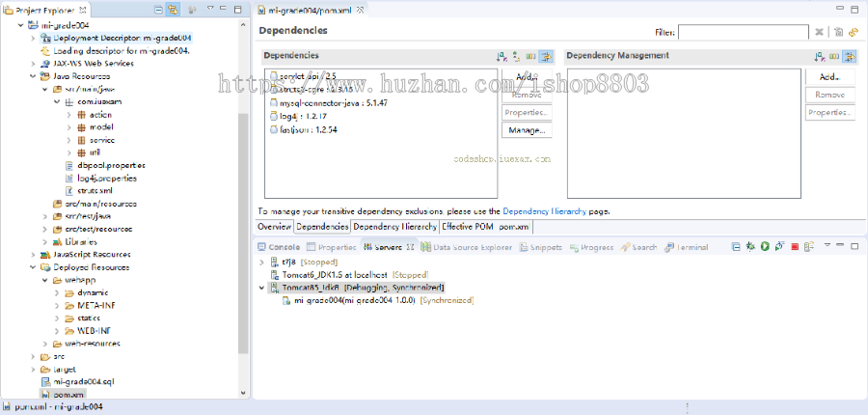Viewport: 868px width, 415px height.
Task: Switch to Effective POM tab
Action: point(467,227)
